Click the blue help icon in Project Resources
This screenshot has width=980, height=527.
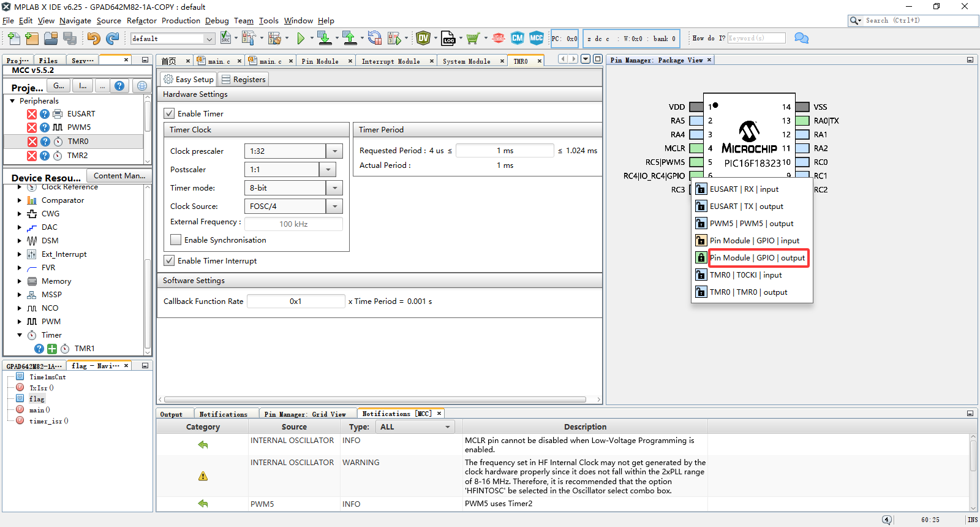click(119, 86)
